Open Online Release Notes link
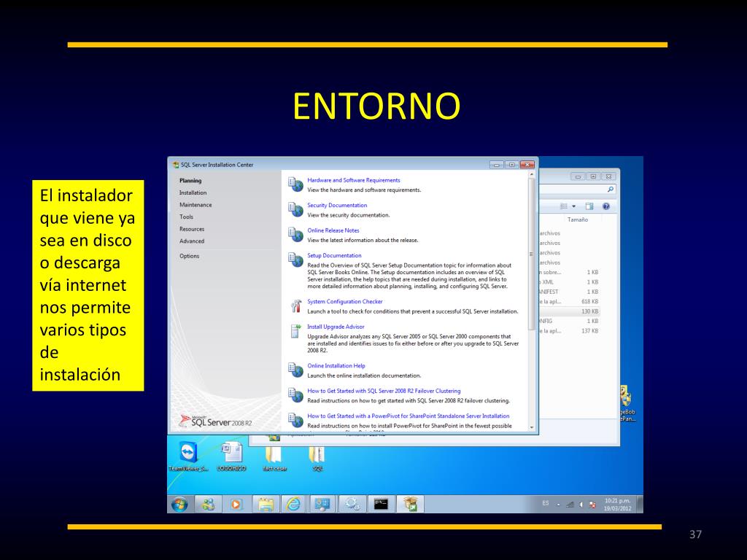Image resolution: width=747 pixels, height=560 pixels. pyautogui.click(x=333, y=230)
